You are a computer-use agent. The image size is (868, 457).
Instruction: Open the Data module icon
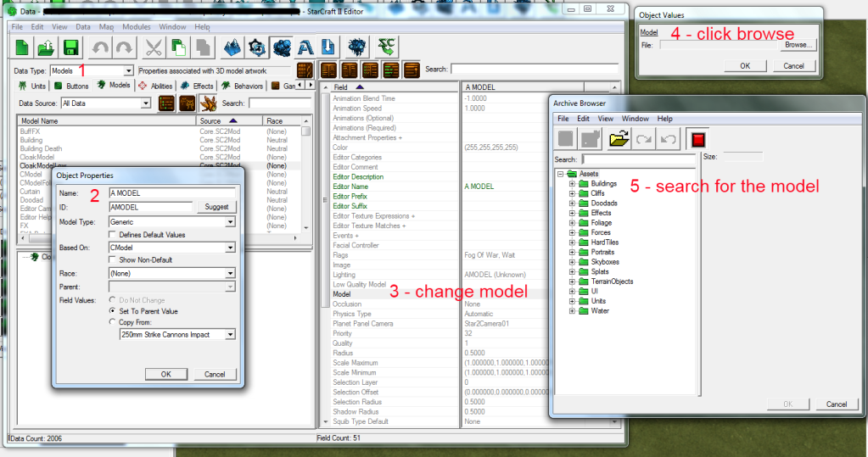click(x=282, y=47)
